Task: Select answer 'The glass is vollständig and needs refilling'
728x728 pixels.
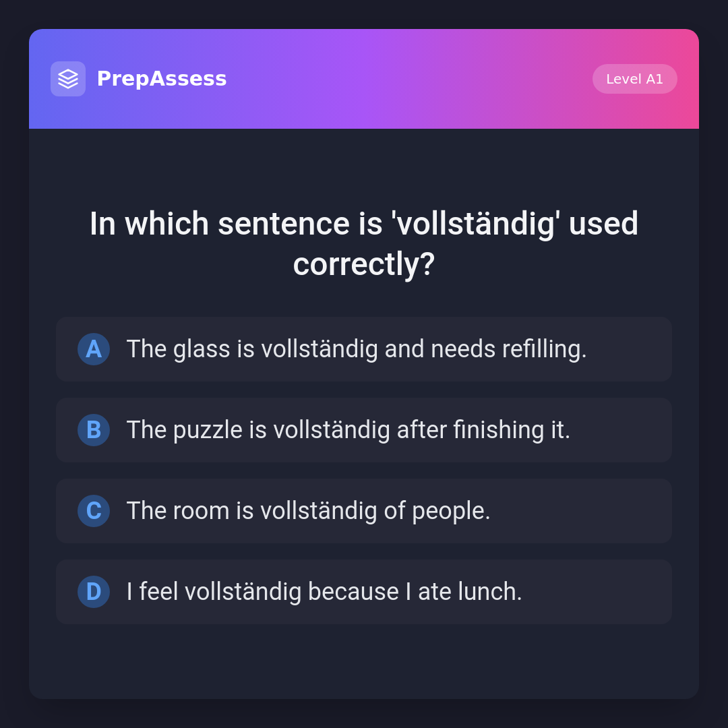Action: pyautogui.click(x=356, y=349)
